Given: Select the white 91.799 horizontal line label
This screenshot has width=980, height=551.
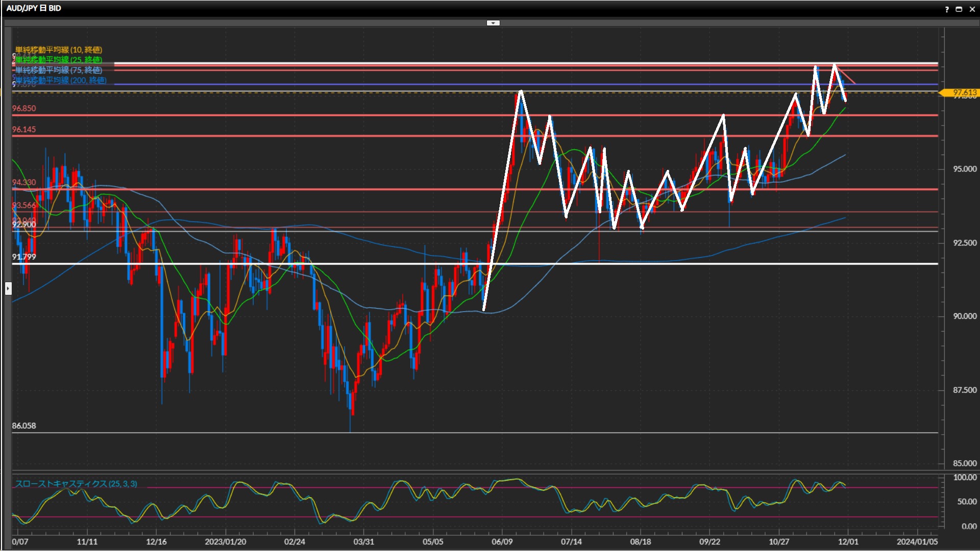Looking at the screenshot, I should point(24,257).
